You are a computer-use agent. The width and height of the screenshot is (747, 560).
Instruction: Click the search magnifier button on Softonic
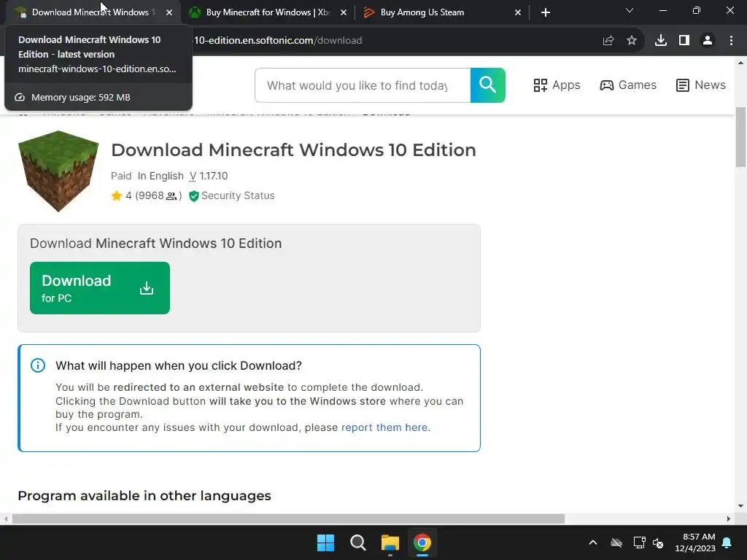click(x=487, y=85)
